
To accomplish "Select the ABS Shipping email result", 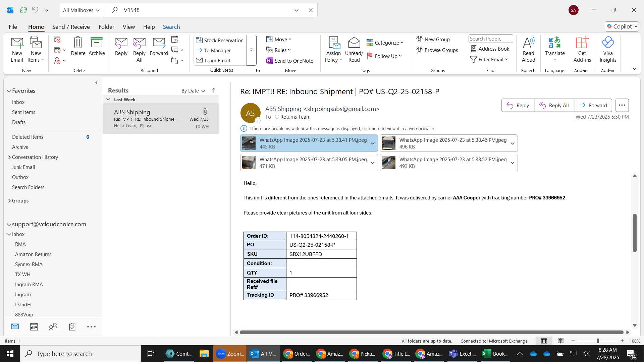I will click(x=161, y=119).
